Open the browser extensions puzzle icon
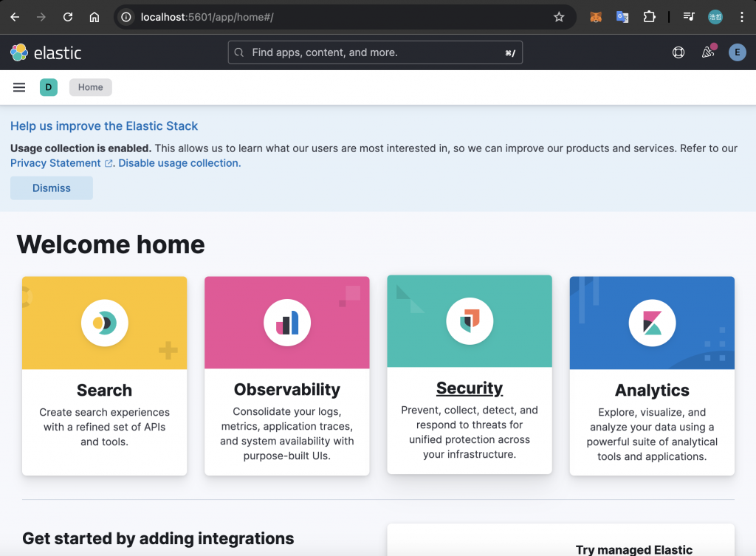This screenshot has height=556, width=756. (650, 18)
